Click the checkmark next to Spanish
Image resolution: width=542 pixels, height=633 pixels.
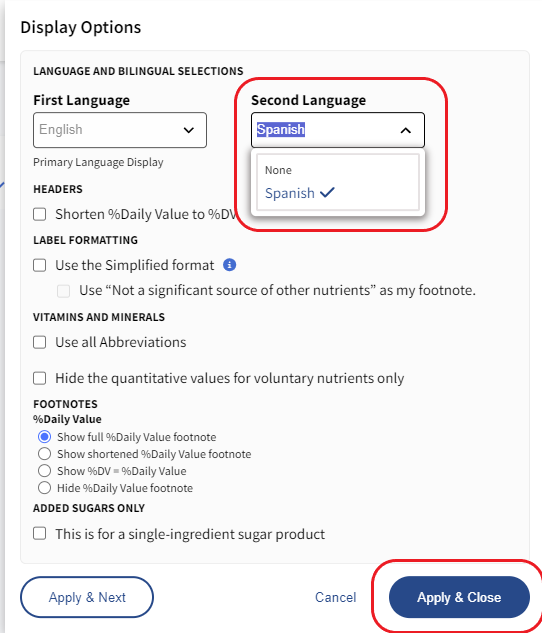(x=327, y=193)
